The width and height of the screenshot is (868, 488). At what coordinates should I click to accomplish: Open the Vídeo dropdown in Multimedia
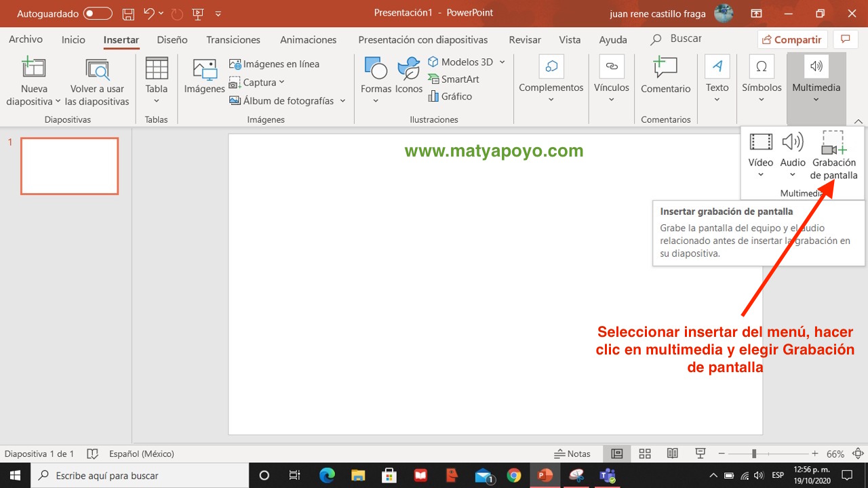click(x=761, y=155)
